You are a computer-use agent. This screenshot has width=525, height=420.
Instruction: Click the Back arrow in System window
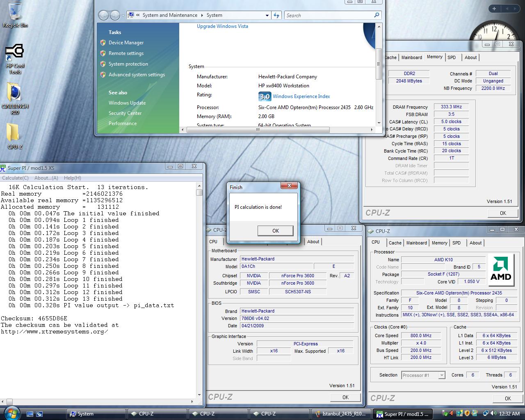coord(103,16)
